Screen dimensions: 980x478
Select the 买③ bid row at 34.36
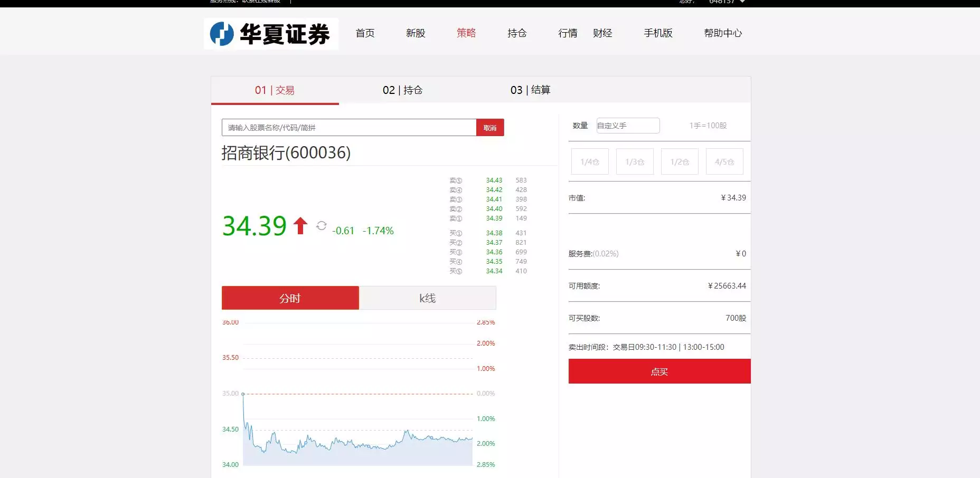click(488, 252)
